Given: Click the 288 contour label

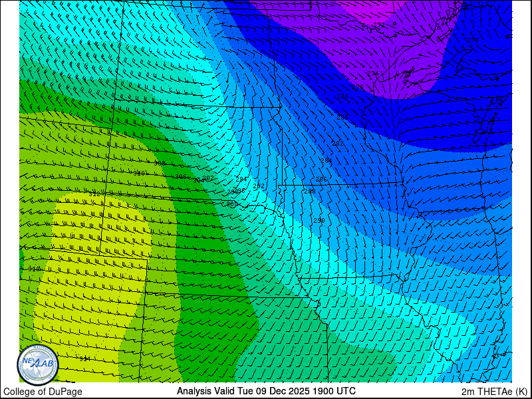Looking at the screenshot, I should pyautogui.click(x=310, y=192).
